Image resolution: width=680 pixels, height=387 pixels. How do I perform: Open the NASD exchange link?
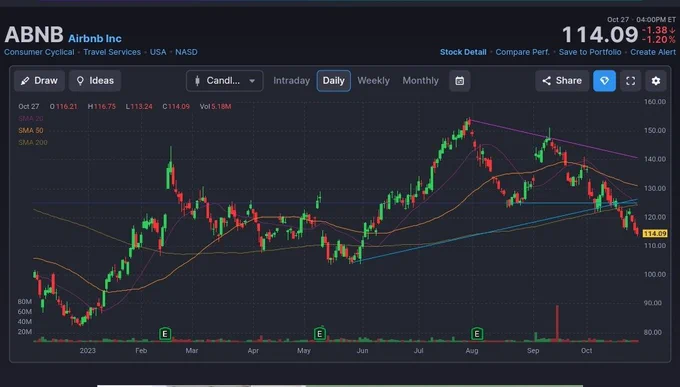point(186,52)
